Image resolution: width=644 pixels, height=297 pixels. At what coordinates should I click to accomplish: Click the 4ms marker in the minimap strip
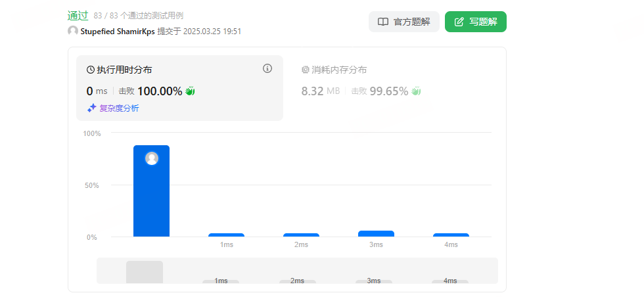(450, 281)
